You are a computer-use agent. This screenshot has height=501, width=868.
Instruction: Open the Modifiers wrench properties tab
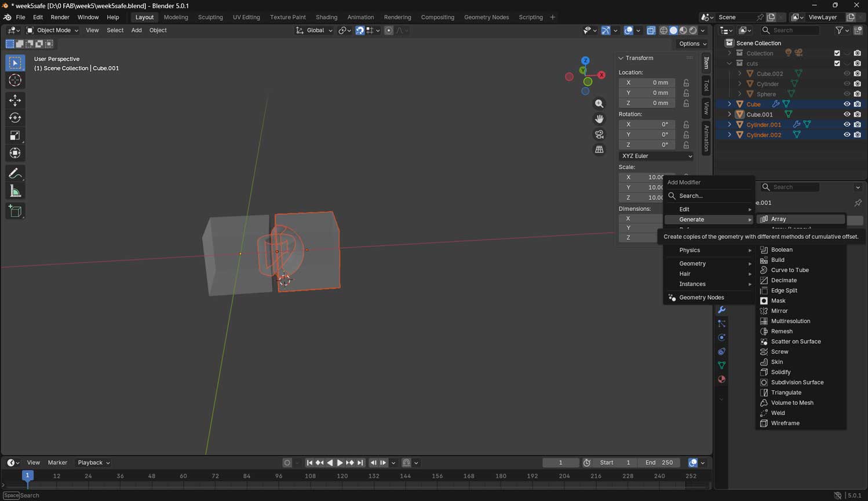721,310
